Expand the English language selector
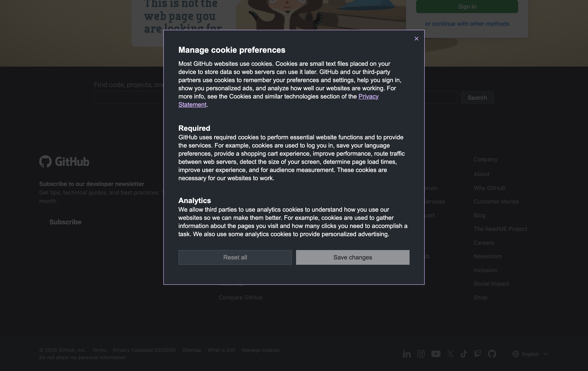This screenshot has height=371, width=588. tap(530, 354)
